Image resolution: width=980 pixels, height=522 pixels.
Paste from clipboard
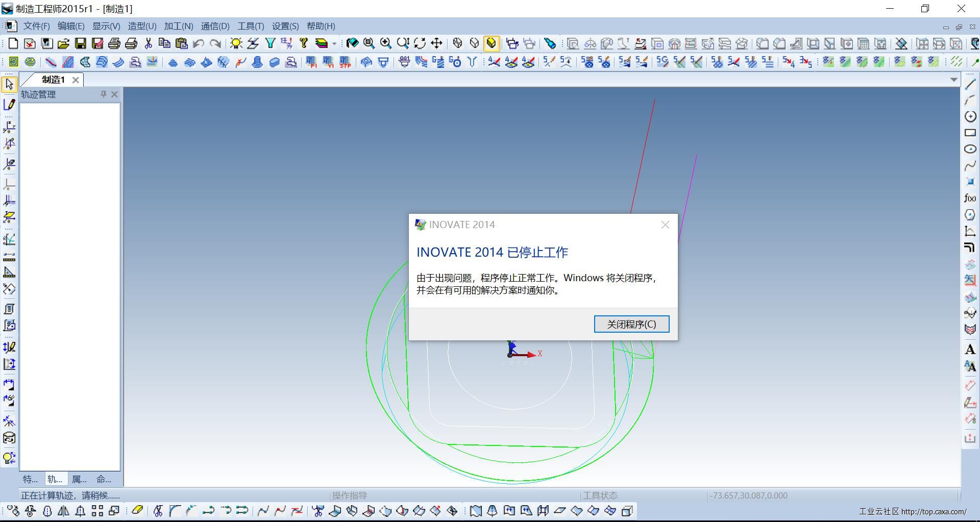coord(181,43)
